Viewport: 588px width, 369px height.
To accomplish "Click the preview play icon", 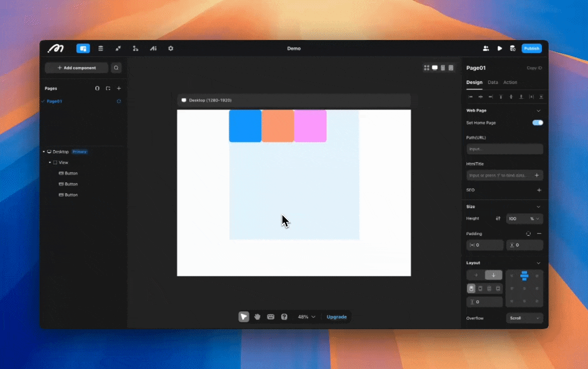I will (x=499, y=48).
